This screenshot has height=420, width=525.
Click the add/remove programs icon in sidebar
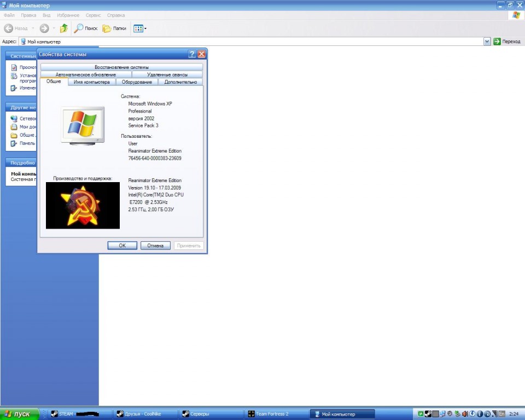pyautogui.click(x=14, y=76)
